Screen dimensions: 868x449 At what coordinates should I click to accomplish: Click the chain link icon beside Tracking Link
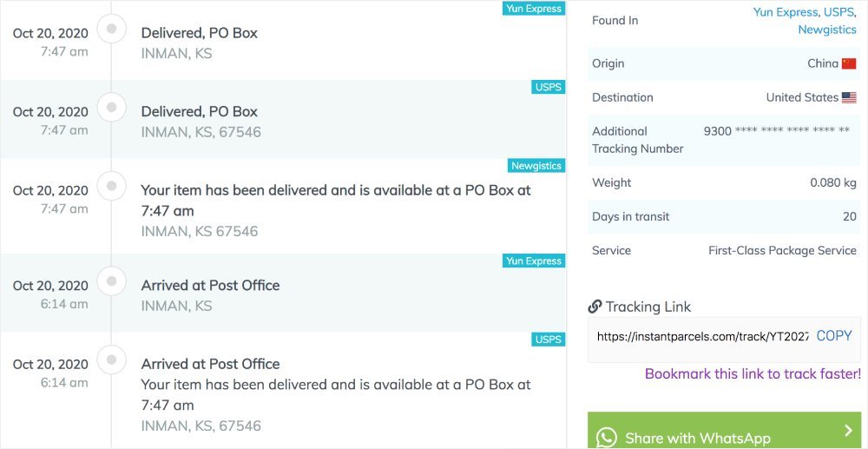pyautogui.click(x=595, y=307)
